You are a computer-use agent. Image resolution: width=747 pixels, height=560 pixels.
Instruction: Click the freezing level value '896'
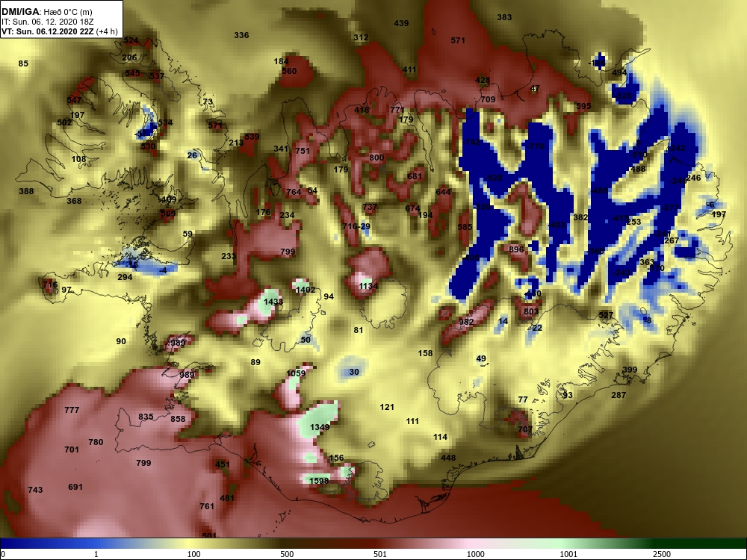(x=516, y=249)
